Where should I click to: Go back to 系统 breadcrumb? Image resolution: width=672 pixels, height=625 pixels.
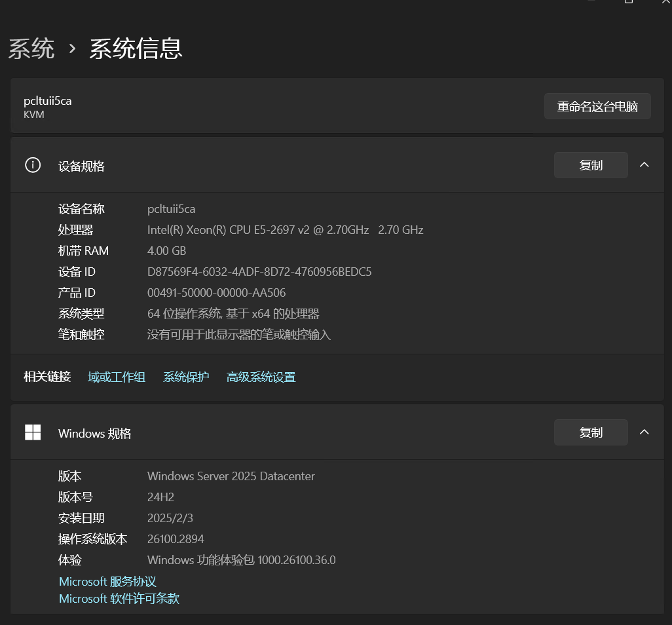click(x=31, y=48)
